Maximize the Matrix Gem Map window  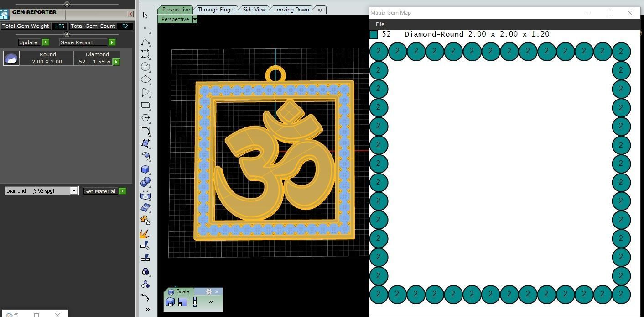pyautogui.click(x=609, y=13)
